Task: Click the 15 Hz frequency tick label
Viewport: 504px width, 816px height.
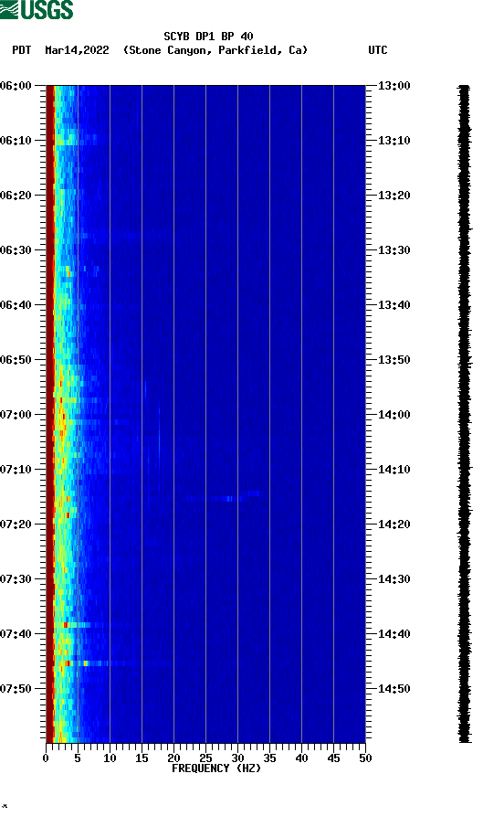Action: pyautogui.click(x=142, y=758)
